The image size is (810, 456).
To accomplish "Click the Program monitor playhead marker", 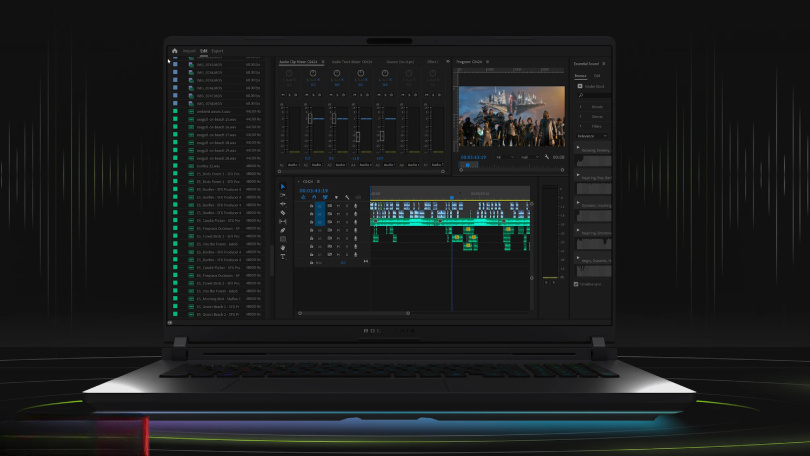I will 468,165.
